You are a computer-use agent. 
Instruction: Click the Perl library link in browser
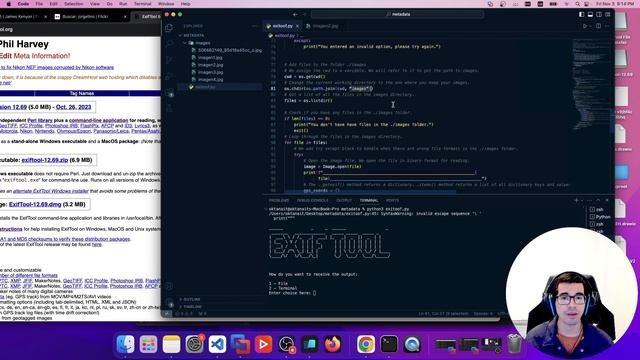(x=40, y=120)
